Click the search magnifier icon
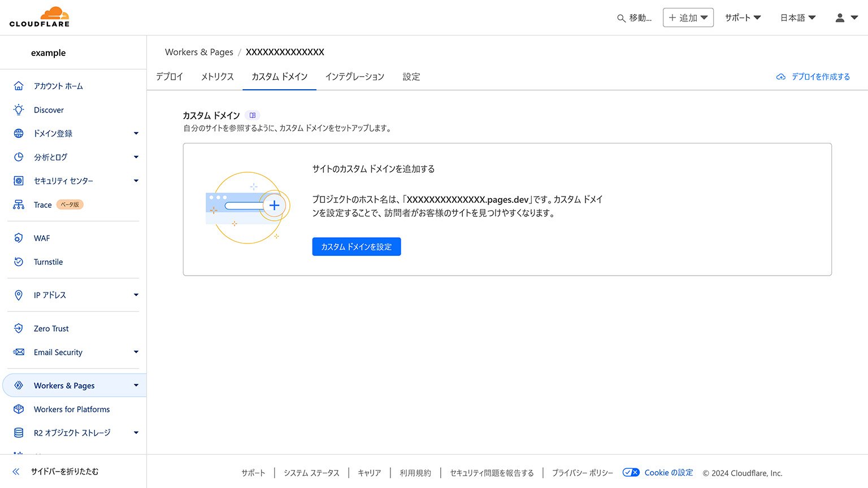The height and width of the screenshot is (488, 868). (621, 18)
